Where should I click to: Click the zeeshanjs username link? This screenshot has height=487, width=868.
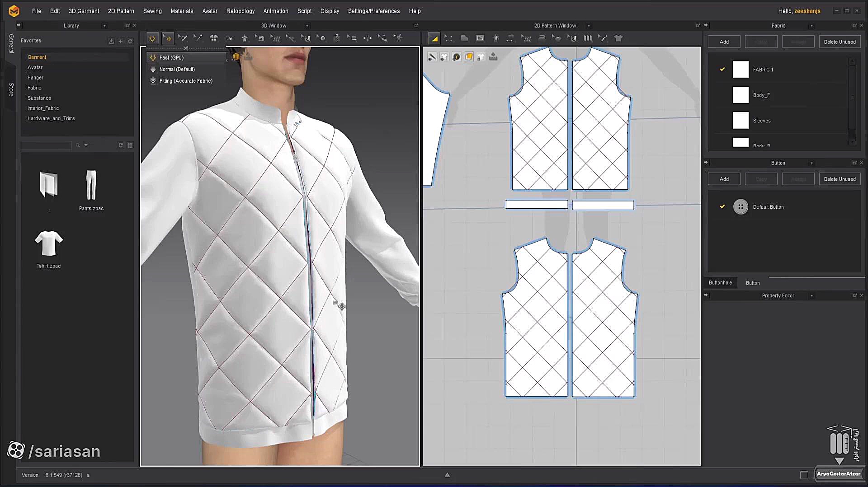(x=807, y=11)
